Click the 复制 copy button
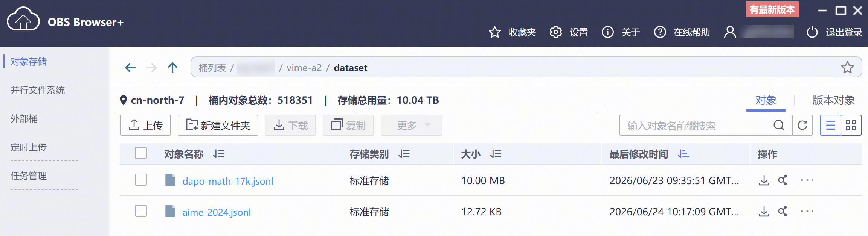This screenshot has height=236, width=868. [x=348, y=125]
